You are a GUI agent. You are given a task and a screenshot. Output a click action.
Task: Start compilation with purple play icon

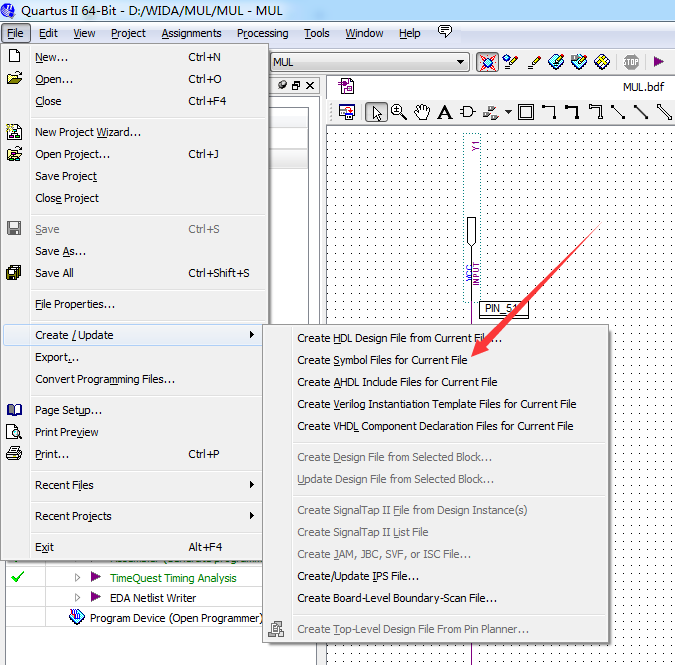tap(658, 62)
